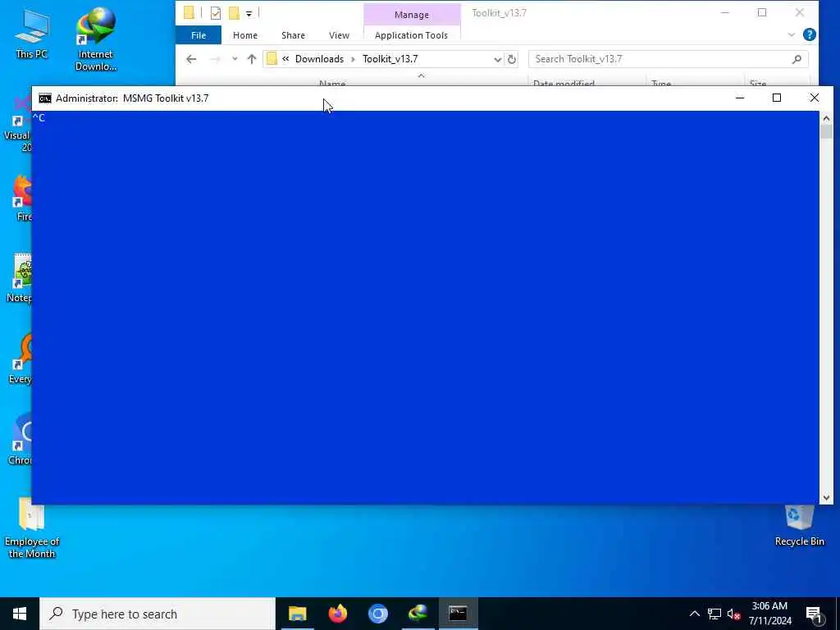
Task: Open Internet Download Manager desktop icon
Action: point(95,39)
